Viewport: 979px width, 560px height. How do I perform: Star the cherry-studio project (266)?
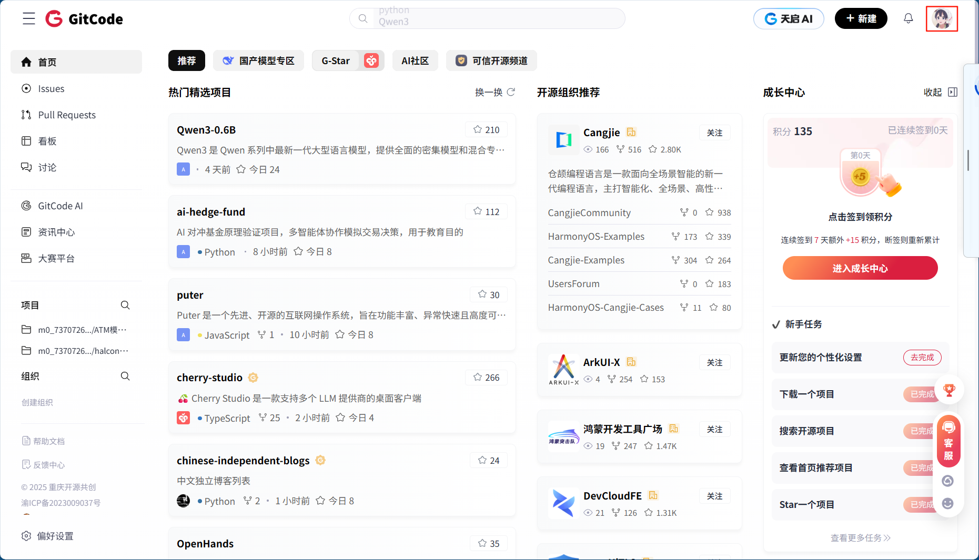tap(487, 377)
